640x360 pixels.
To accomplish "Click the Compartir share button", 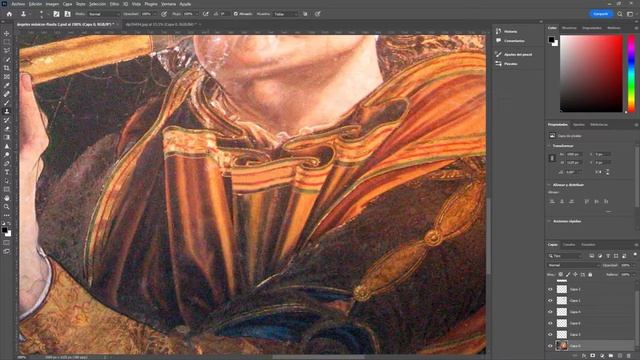I will (x=600, y=14).
